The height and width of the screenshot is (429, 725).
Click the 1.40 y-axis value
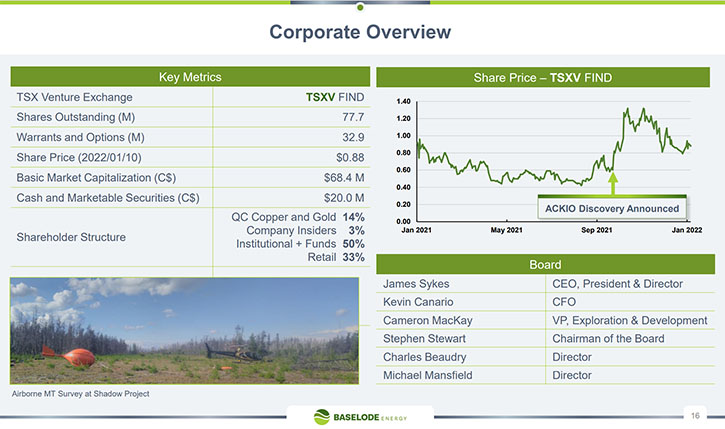tap(403, 101)
